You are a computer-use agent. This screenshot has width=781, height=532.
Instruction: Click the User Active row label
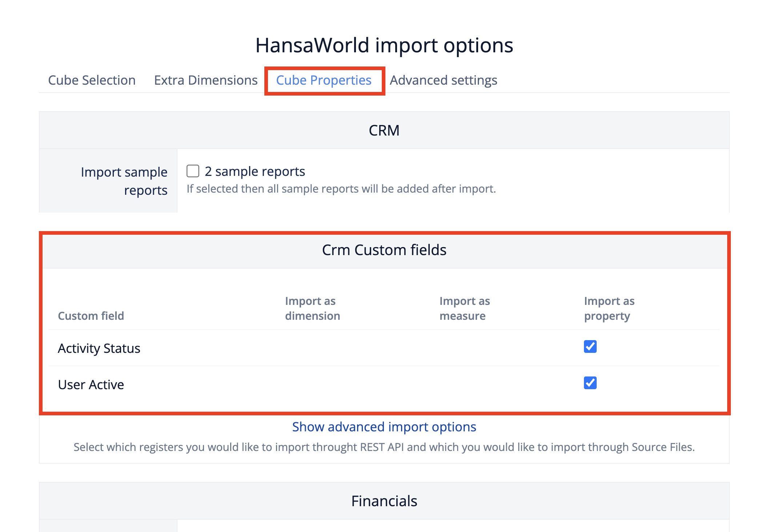tap(91, 385)
